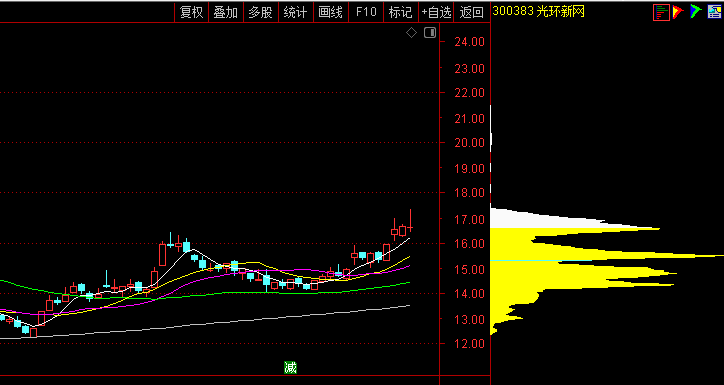Image resolution: width=724 pixels, height=385 pixels.
Task: Select the 多股 multi-stock view
Action: [x=261, y=12]
